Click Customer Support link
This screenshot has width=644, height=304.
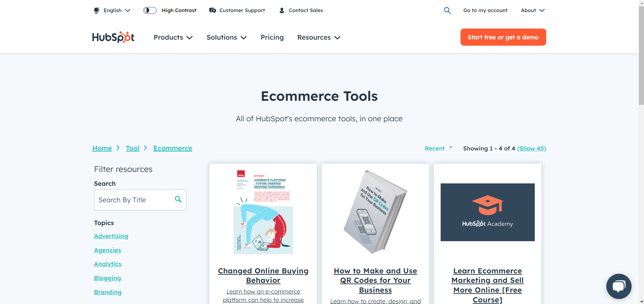coord(242,10)
